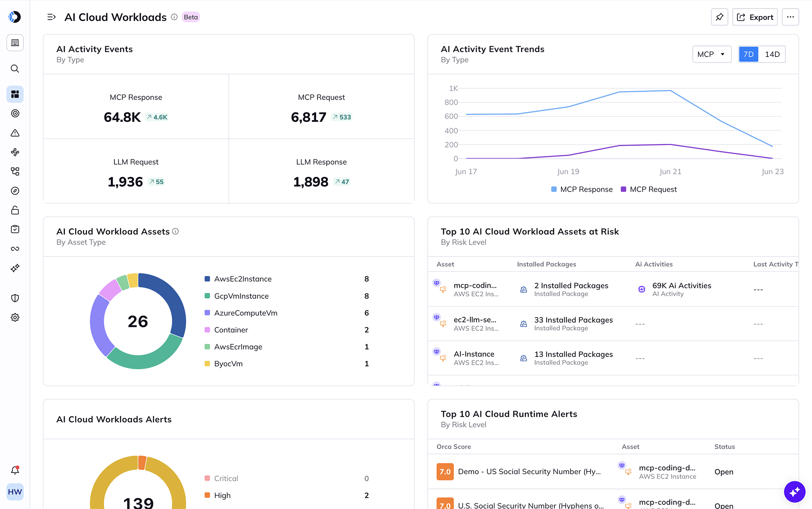Open Demo - US Social Security Number alert
812x509 pixels.
[x=529, y=472]
